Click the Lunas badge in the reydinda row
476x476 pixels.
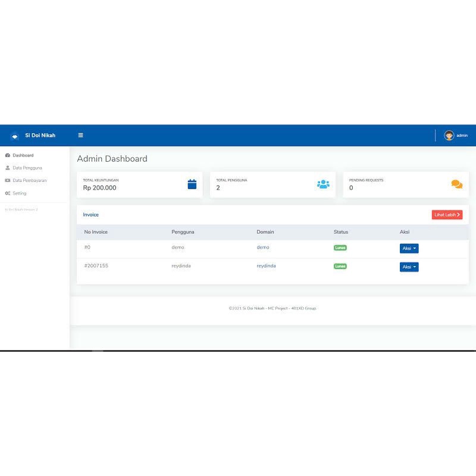click(x=340, y=266)
